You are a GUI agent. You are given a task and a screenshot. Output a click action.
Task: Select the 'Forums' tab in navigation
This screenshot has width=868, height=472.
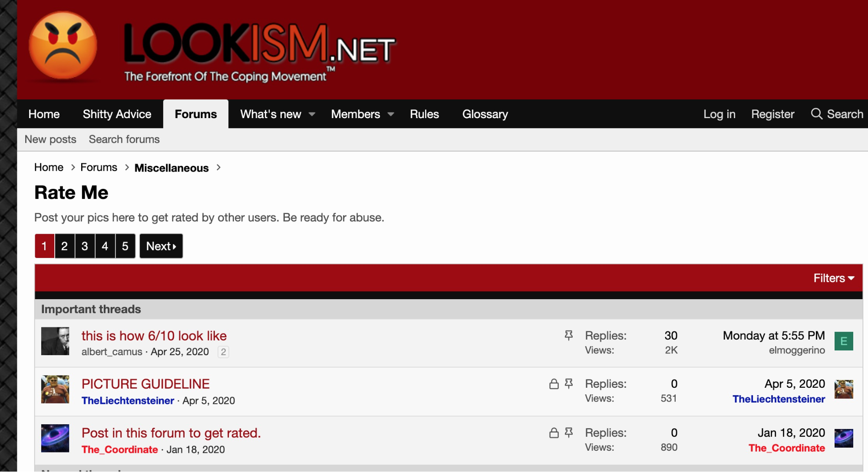pos(196,115)
